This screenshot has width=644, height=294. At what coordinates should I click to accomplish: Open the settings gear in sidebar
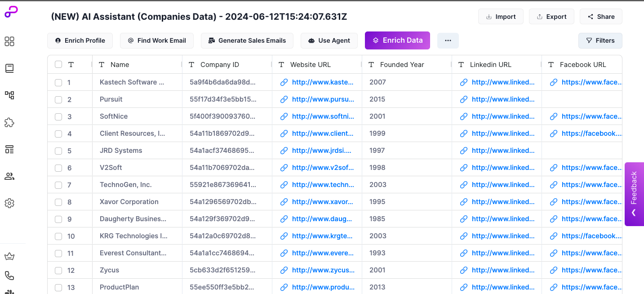tap(9, 203)
